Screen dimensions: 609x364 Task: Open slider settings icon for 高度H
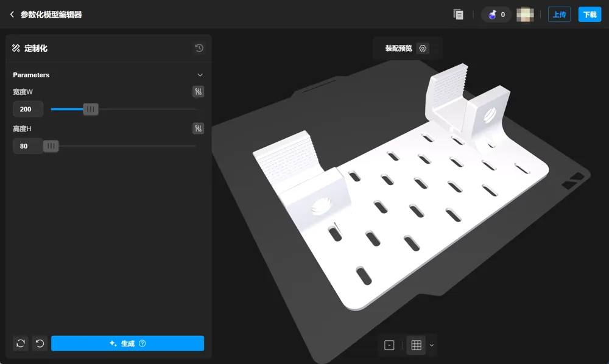click(x=198, y=128)
